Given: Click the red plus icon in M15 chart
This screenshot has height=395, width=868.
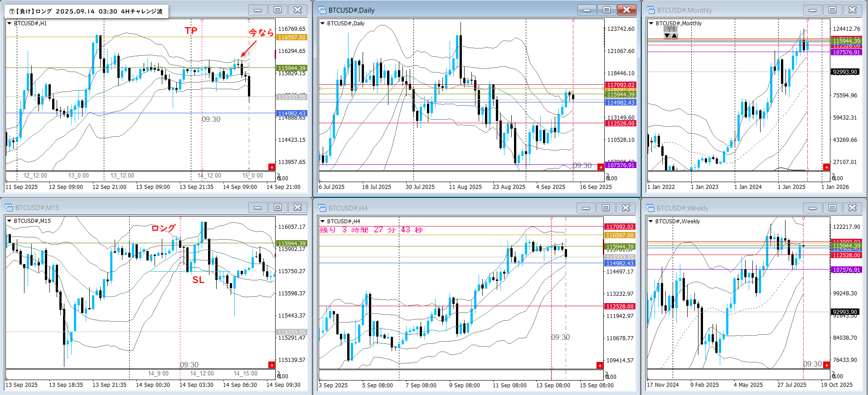Looking at the screenshot, I should [x=272, y=365].
